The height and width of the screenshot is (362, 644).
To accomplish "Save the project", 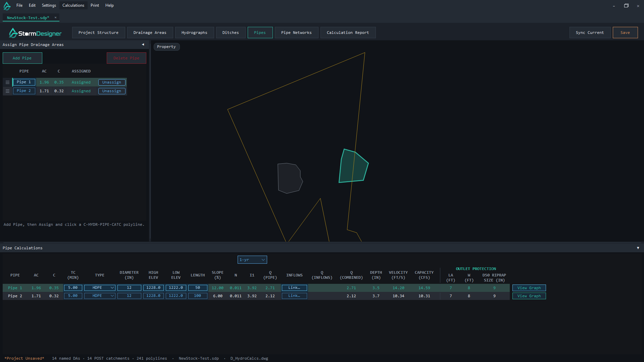I will [625, 33].
